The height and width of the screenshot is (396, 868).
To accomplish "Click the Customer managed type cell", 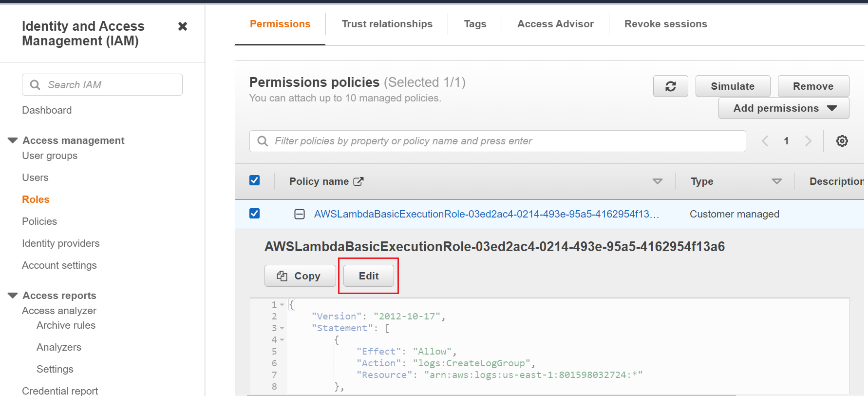I will [x=735, y=214].
